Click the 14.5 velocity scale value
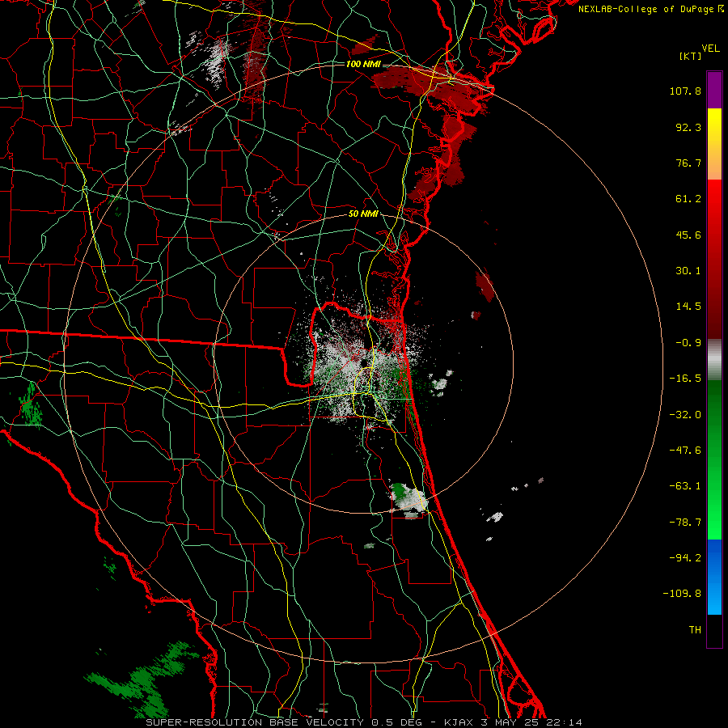Viewport: 728px width, 728px height. [688, 307]
